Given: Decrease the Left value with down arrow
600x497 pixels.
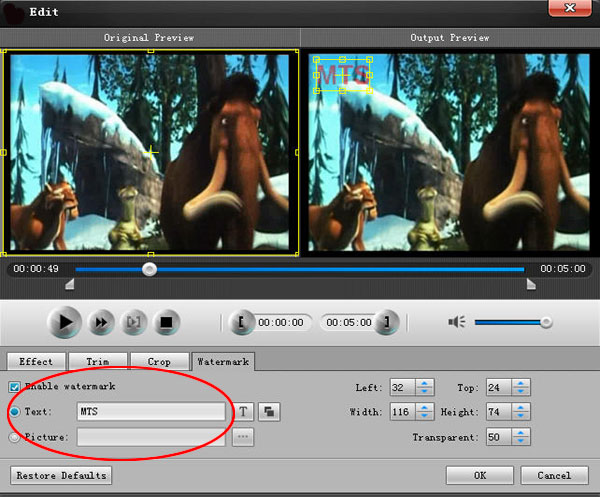Looking at the screenshot, I should point(424,391).
